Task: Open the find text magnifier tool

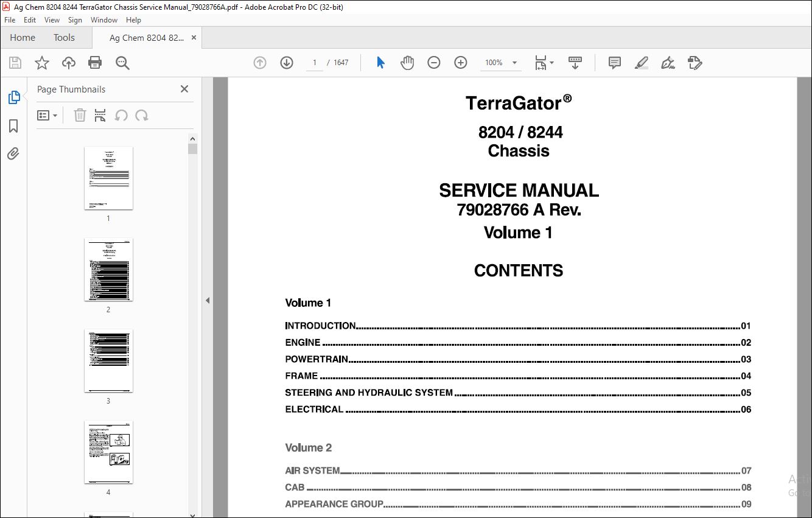Action: point(122,63)
